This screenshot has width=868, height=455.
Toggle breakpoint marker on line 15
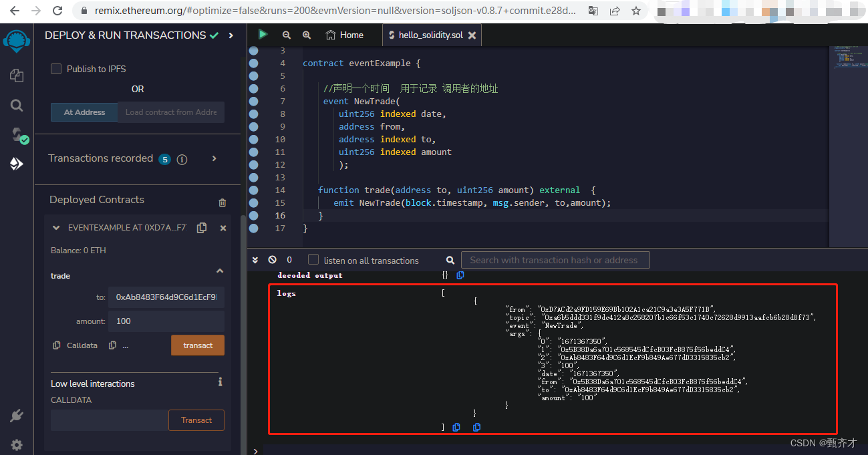click(x=253, y=203)
